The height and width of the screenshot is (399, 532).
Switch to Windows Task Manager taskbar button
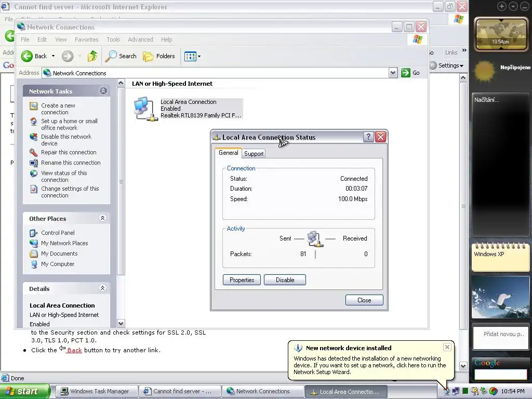tap(97, 391)
